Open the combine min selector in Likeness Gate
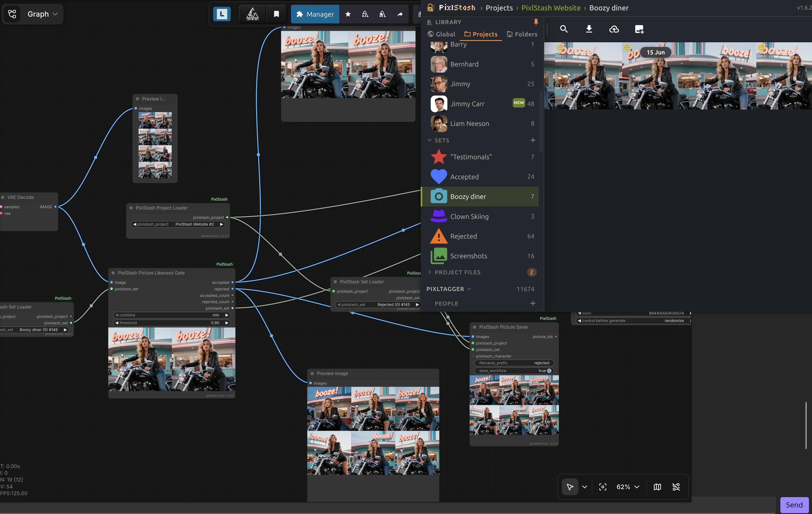The width and height of the screenshot is (812, 514). (172, 315)
